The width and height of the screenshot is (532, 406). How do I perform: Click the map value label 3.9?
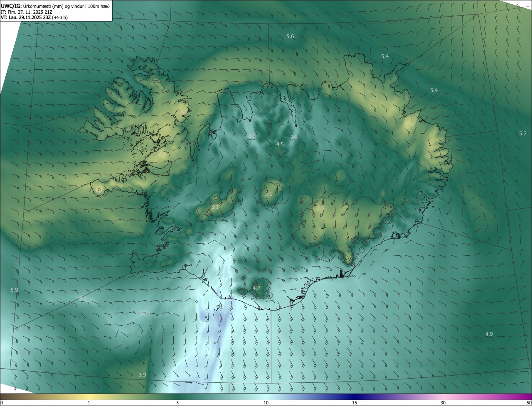(142, 374)
